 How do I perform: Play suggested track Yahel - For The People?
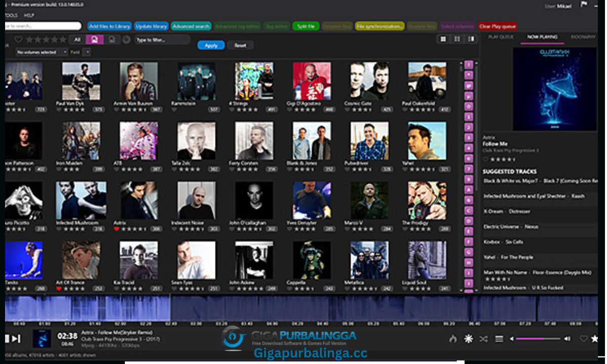(x=539, y=257)
